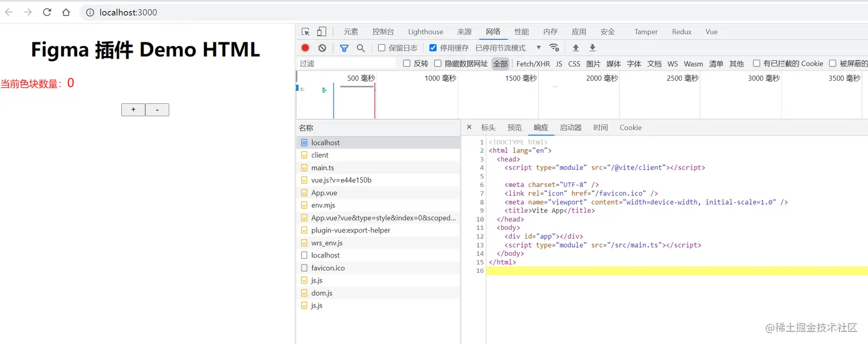Open network search with the magnifier icon
This screenshot has width=868, height=344.
(361, 48)
